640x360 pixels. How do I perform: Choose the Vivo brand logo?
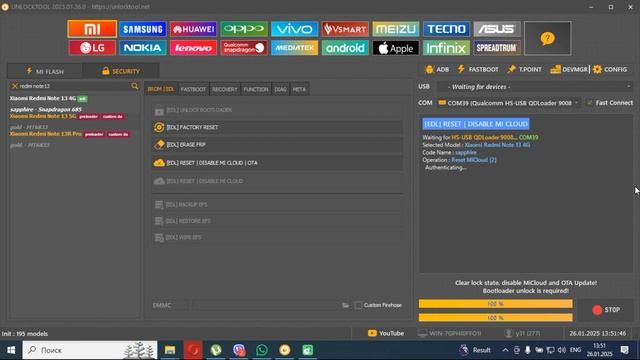(294, 29)
